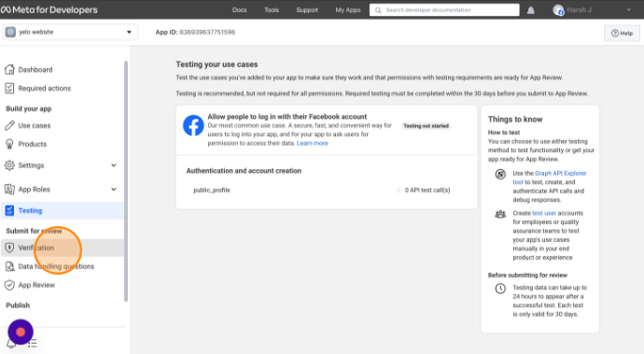
Task: Open the test user link
Action: [544, 213]
